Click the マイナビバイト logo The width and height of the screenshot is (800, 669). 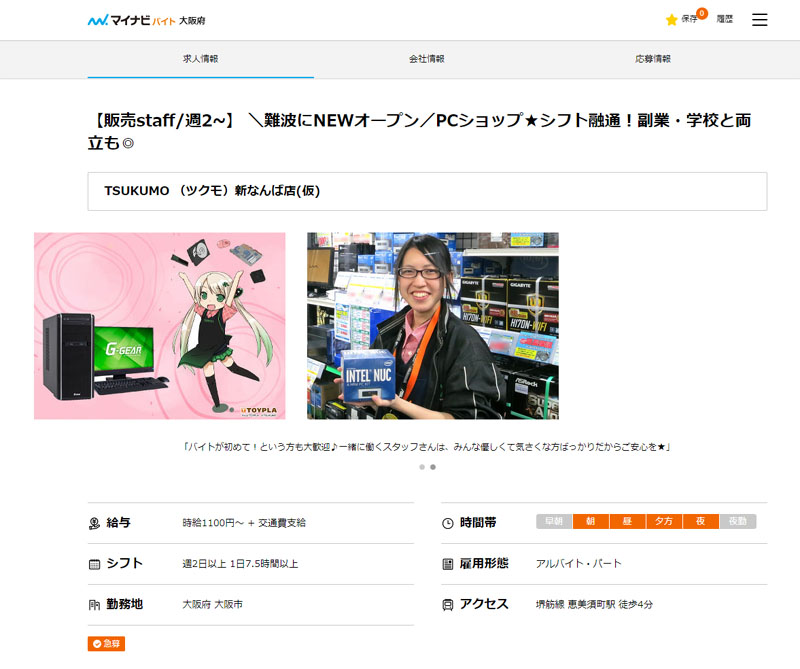(132, 20)
